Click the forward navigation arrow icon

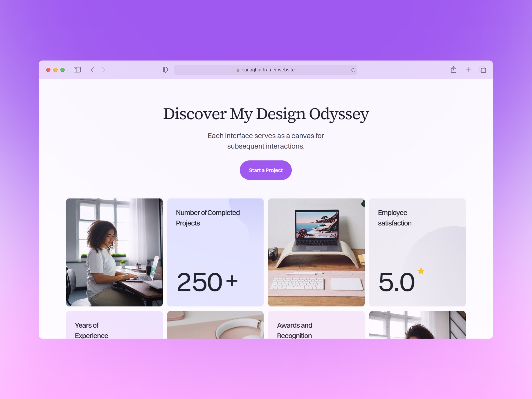pos(104,70)
